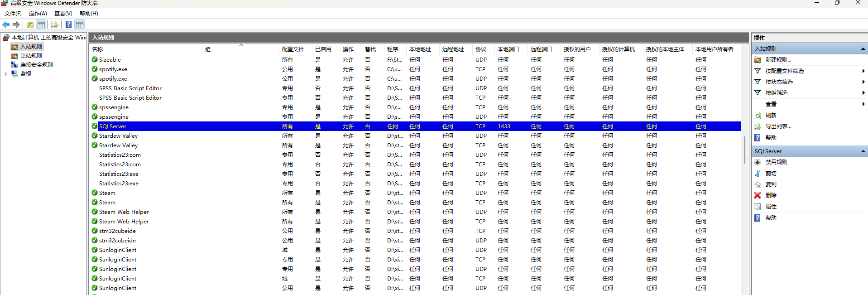Viewport: 868px width, 295px height.
Task: Click 刷新 action link
Action: (x=771, y=116)
